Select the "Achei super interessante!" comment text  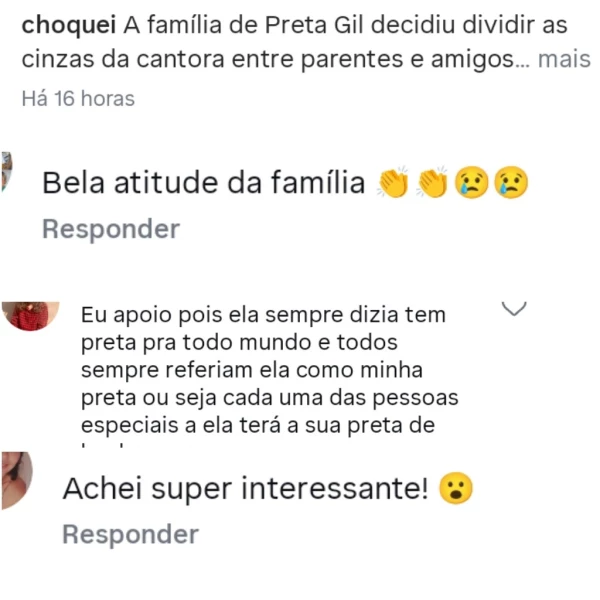tap(246, 490)
